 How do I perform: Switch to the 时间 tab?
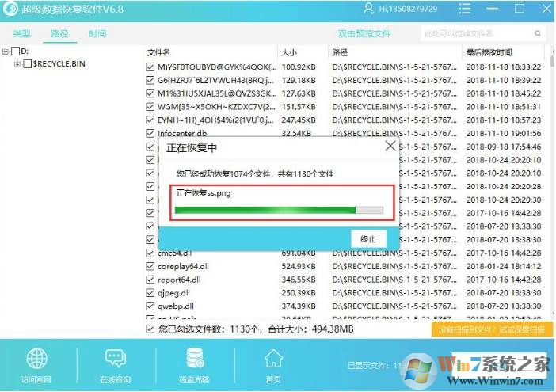pos(97,34)
